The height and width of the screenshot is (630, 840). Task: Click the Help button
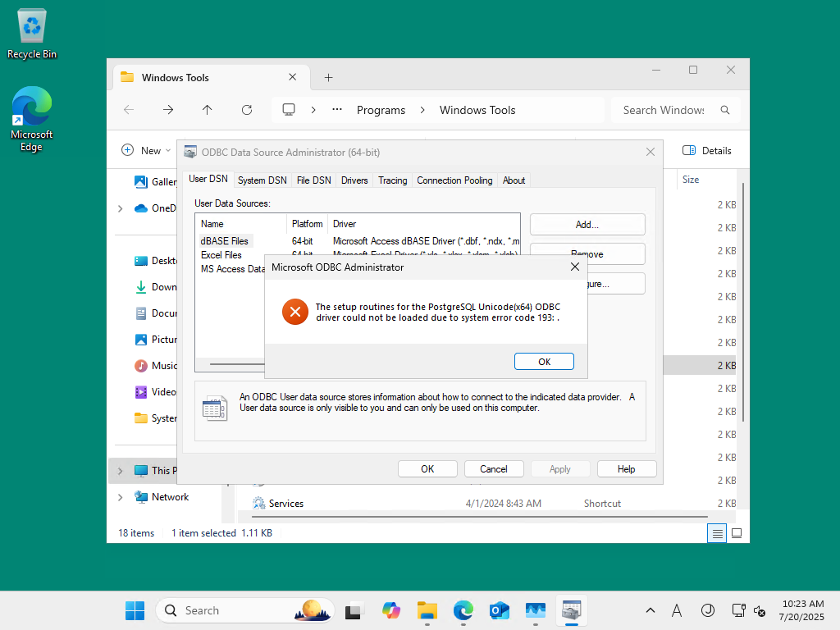click(x=626, y=468)
